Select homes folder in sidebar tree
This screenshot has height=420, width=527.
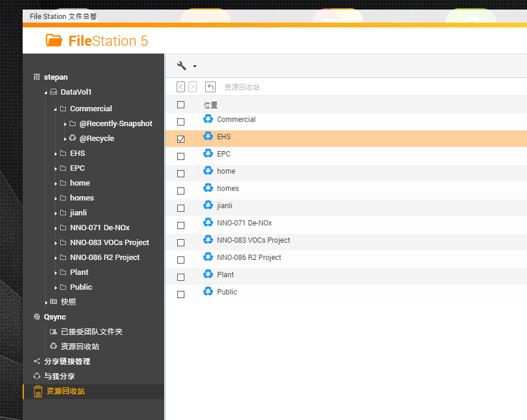[82, 198]
